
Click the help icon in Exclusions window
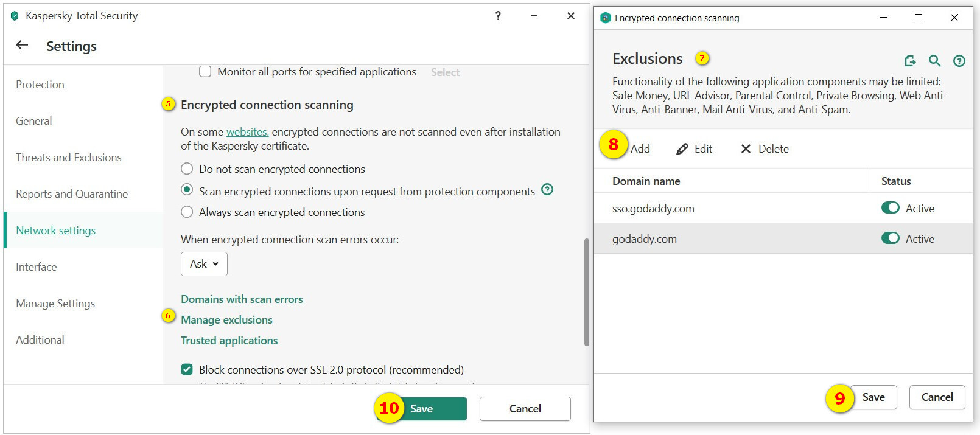coord(959,60)
